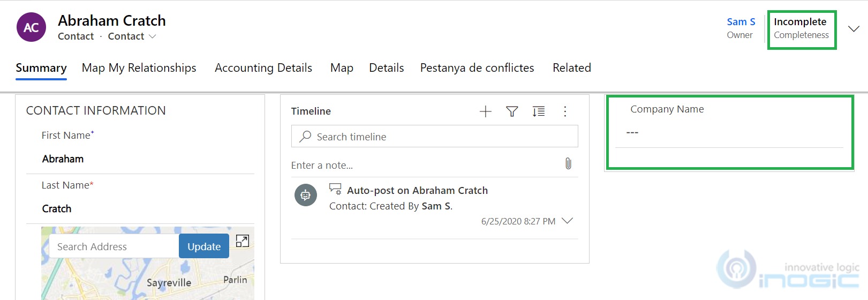This screenshot has width=868, height=300.
Task: Click the paperclip attach file icon
Action: (x=568, y=164)
